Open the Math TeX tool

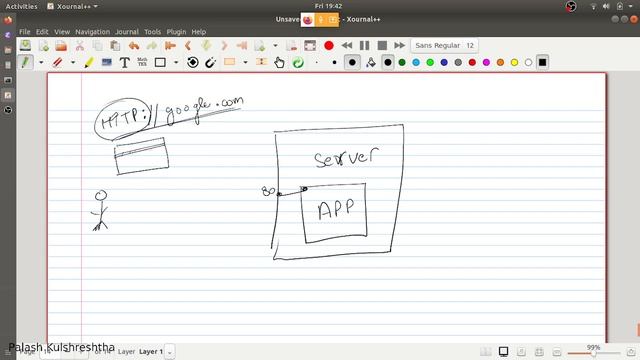142,62
